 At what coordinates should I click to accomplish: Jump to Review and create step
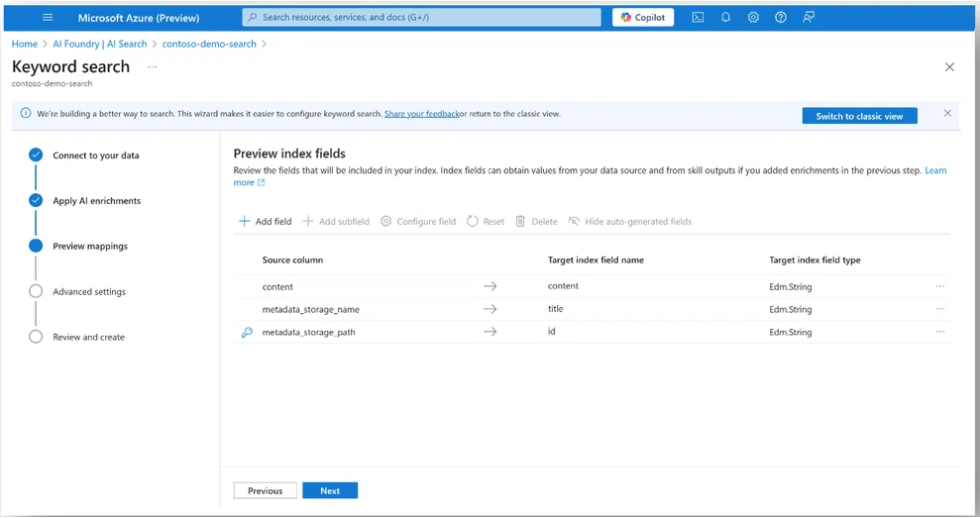point(89,337)
